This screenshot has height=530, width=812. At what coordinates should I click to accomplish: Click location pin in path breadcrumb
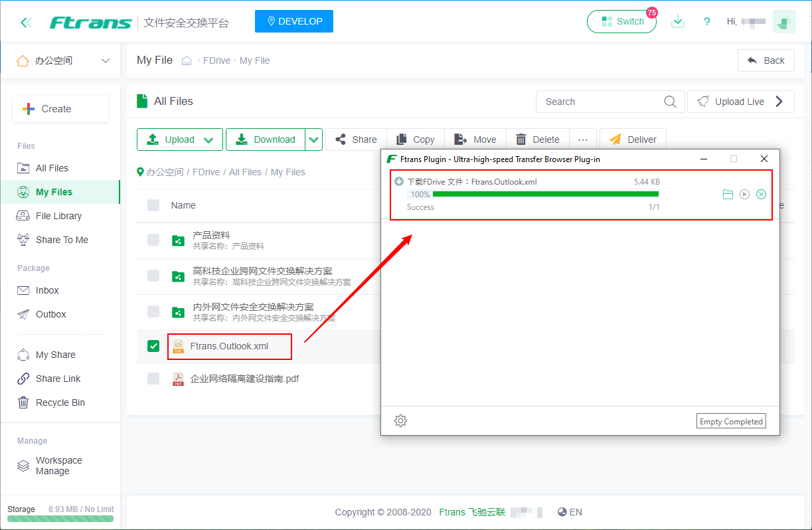140,172
